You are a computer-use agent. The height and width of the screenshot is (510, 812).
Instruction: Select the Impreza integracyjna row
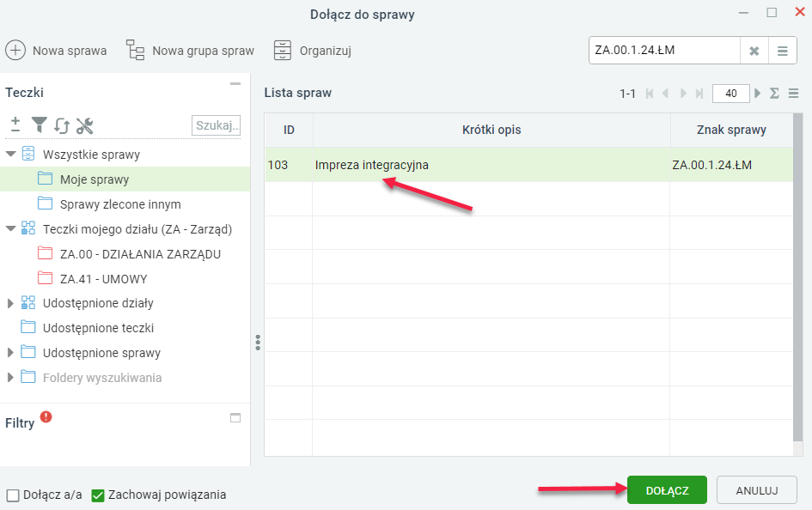click(528, 165)
